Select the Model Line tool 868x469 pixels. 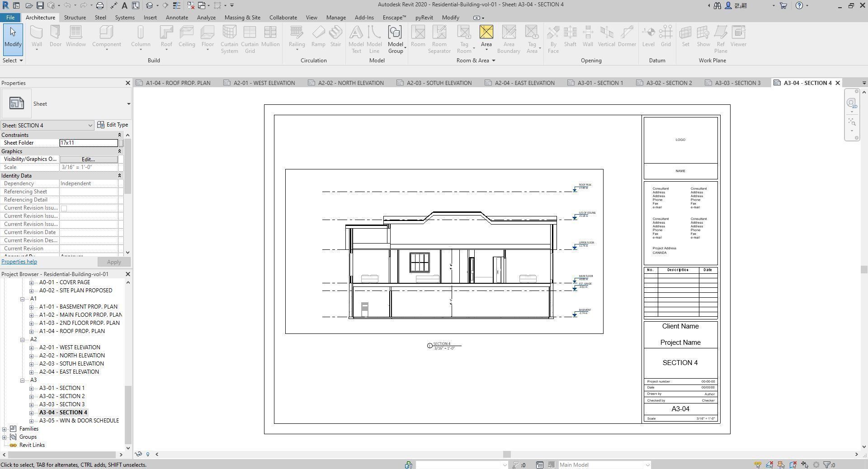374,39
